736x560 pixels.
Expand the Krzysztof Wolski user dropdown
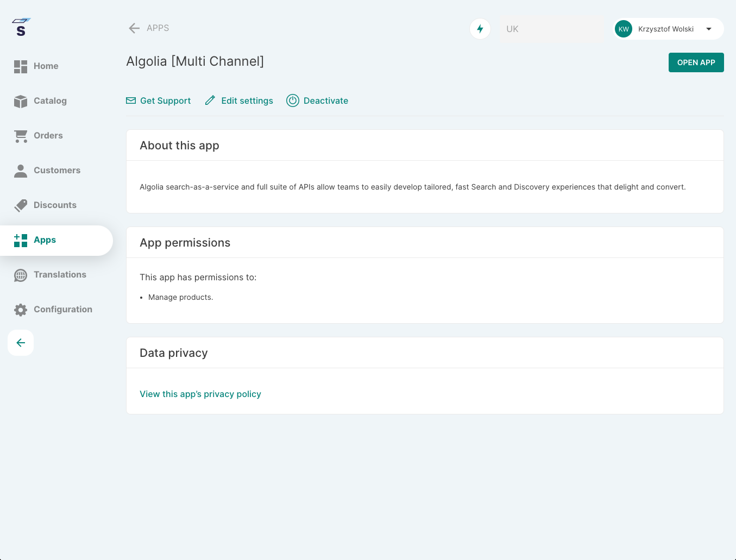coord(709,29)
